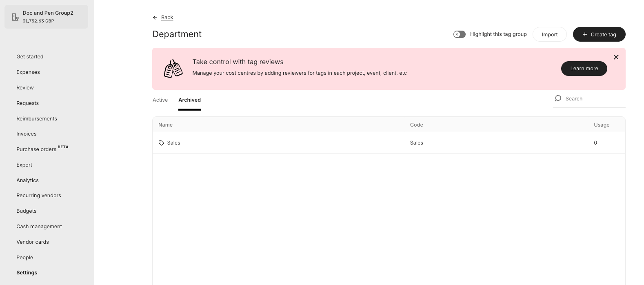The image size is (644, 285).
Task: Select the Archived tab
Action: tap(189, 100)
